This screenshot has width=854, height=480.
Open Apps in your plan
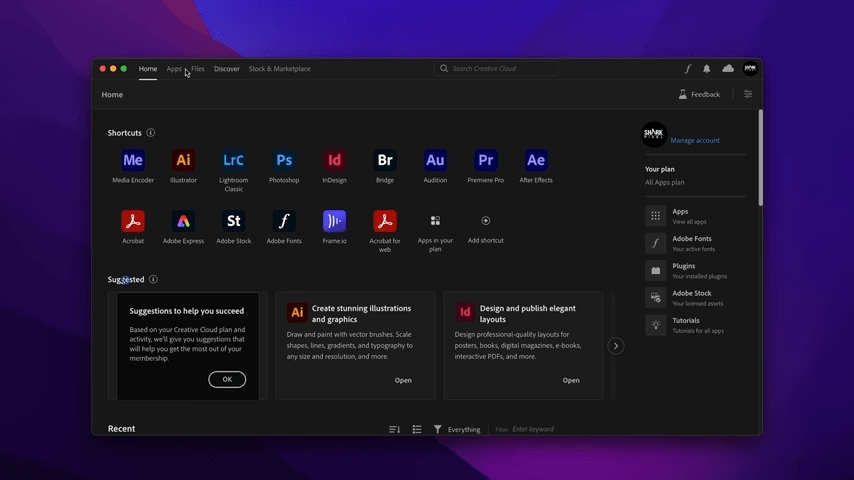[x=435, y=221]
